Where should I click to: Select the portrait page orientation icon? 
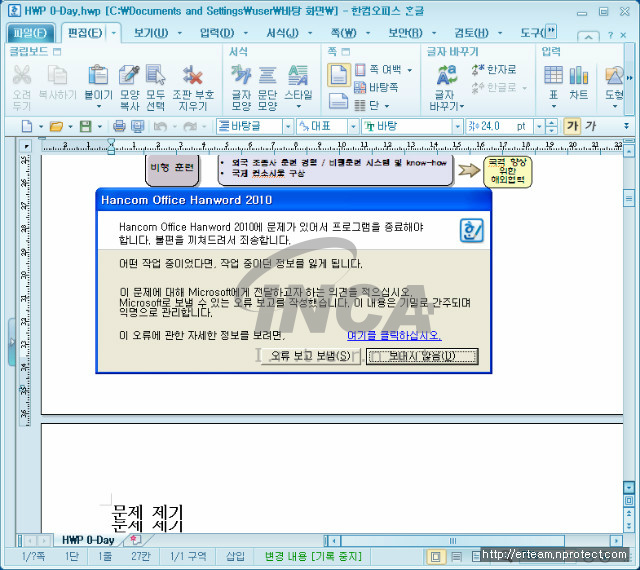point(338,75)
